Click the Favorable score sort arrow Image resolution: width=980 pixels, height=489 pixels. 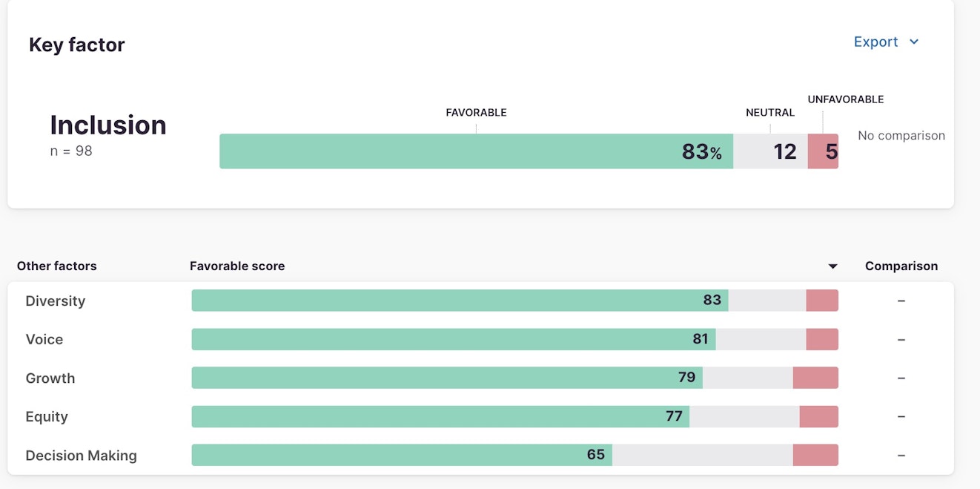832,266
